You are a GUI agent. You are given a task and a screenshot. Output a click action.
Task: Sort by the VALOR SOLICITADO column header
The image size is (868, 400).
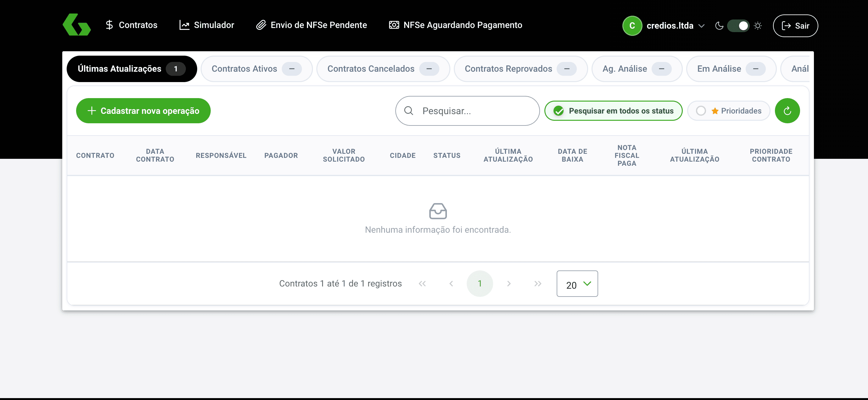pos(344,155)
